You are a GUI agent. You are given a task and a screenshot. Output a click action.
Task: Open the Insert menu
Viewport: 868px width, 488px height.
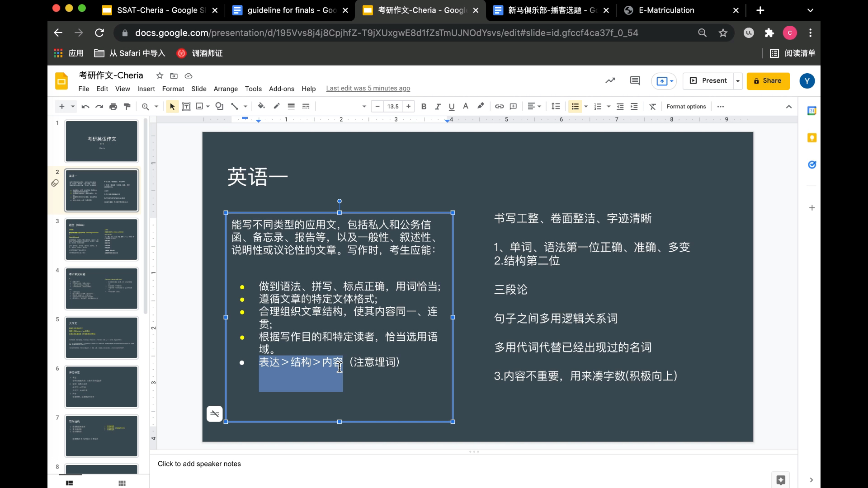pos(146,88)
